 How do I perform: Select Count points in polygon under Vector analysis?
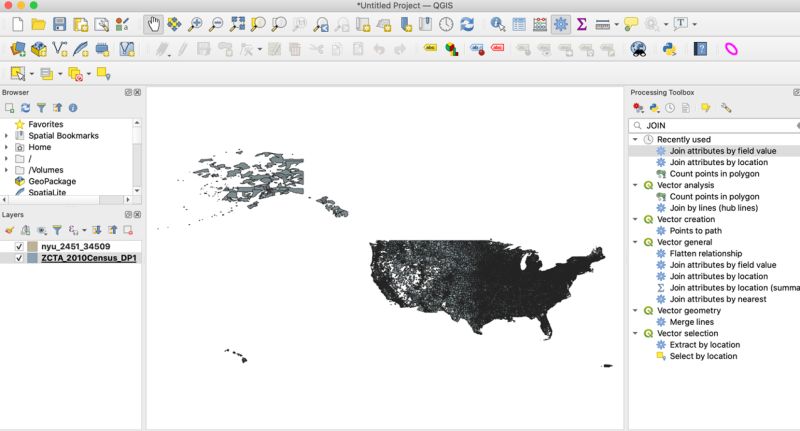point(714,196)
